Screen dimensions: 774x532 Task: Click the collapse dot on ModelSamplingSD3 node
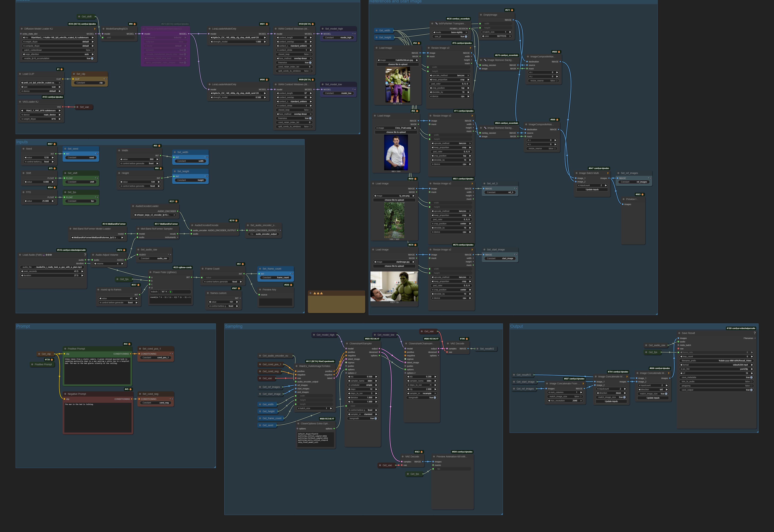pyautogui.click(x=103, y=29)
